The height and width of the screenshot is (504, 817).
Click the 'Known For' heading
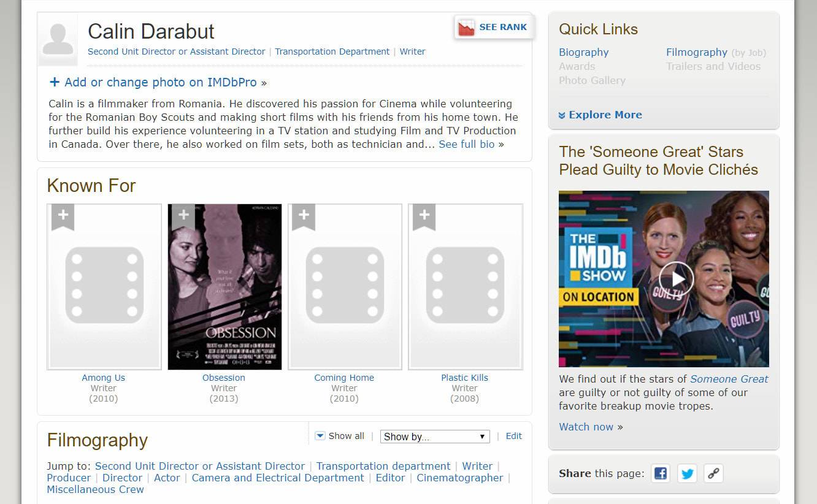coord(91,185)
